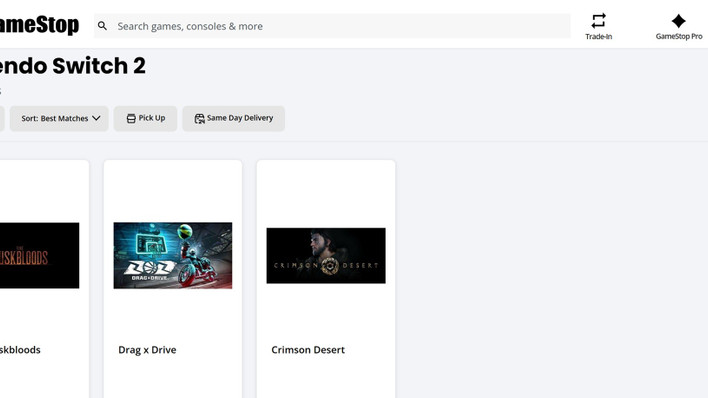Click the GameStop logo
Screen dimensions: 708x398
[x=39, y=25]
